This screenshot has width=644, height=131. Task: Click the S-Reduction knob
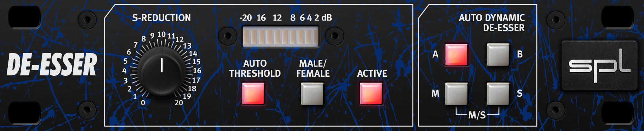coord(162,71)
